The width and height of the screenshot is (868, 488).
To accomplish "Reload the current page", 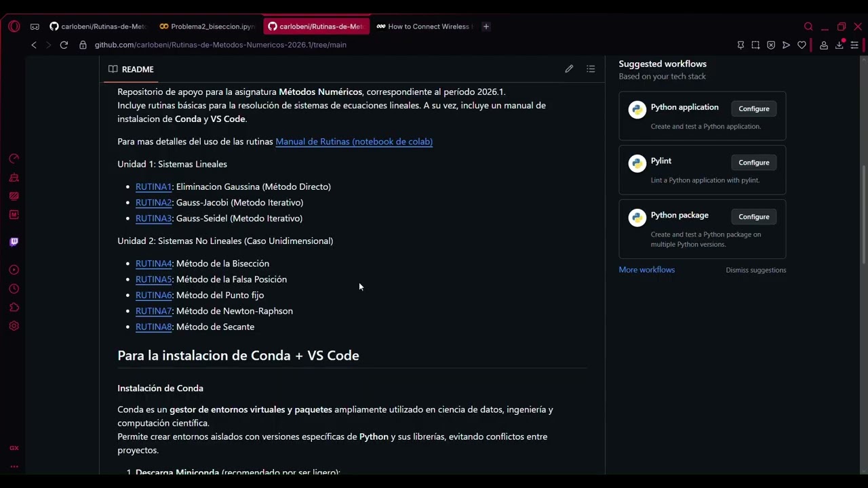I will (64, 45).
